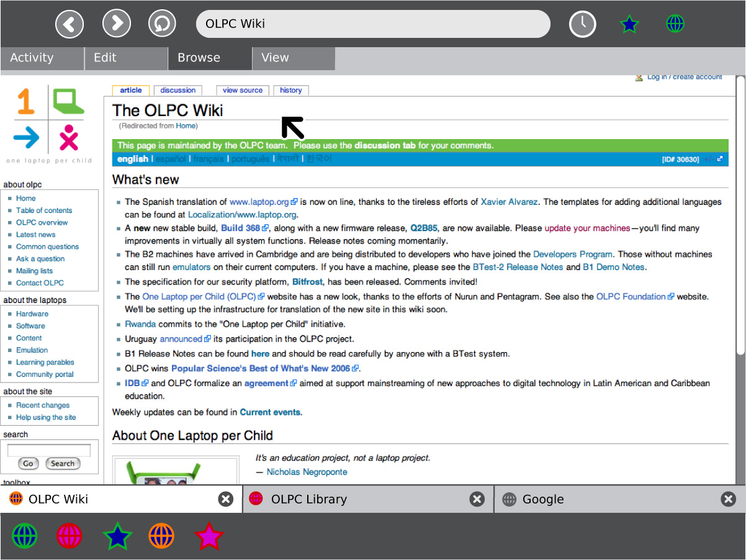Image resolution: width=746 pixels, height=560 pixels.
Task: Click the OLPC Wiki address bar
Action: coord(372,24)
